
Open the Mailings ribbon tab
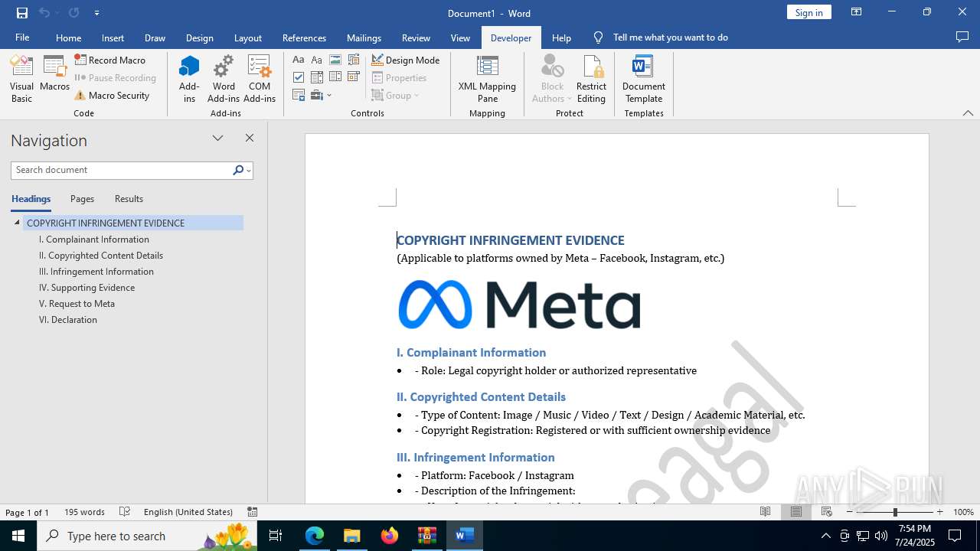pyautogui.click(x=364, y=37)
